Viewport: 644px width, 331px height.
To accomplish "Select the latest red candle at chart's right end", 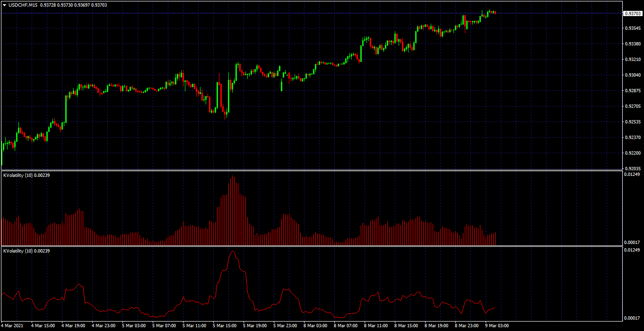I will click(495, 12).
